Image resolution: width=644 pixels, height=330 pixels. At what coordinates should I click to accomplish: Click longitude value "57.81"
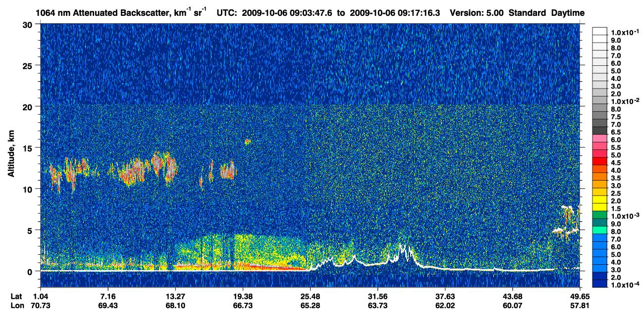click(580, 306)
